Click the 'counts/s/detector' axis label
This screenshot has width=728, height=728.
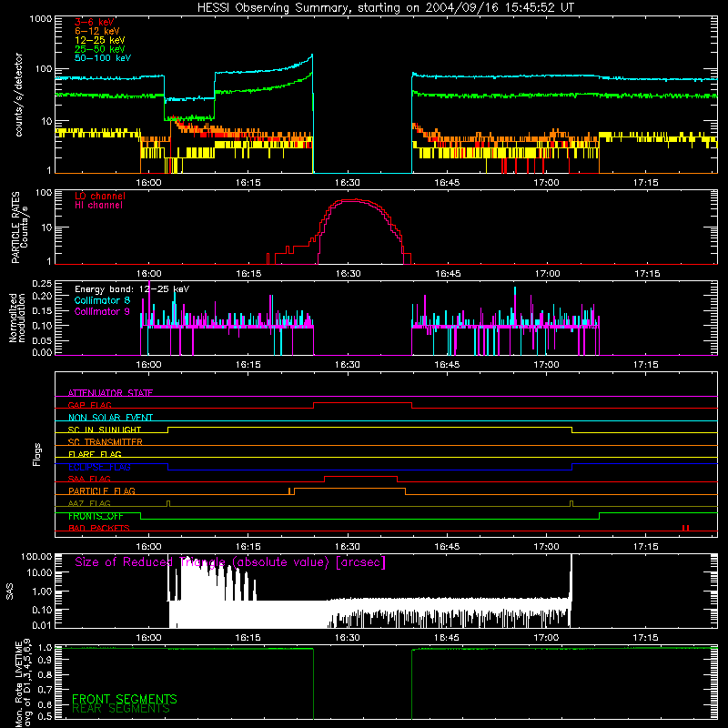pyautogui.click(x=18, y=95)
